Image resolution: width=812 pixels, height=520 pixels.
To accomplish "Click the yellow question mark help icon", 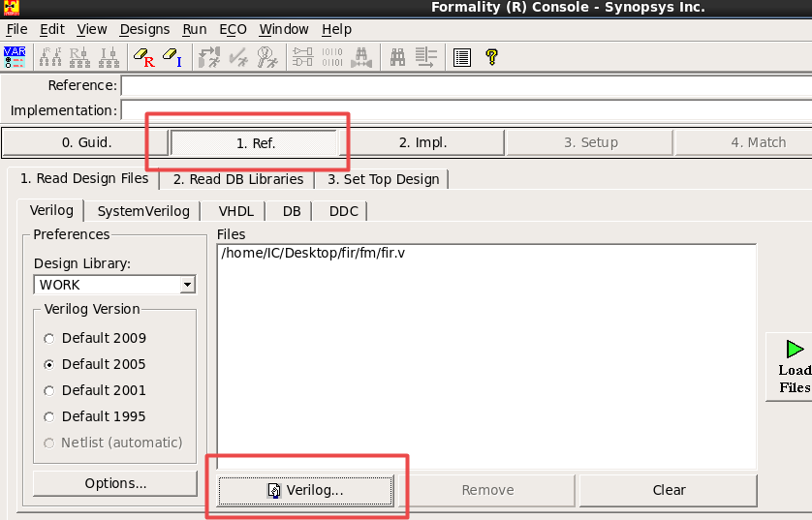I will click(x=491, y=57).
